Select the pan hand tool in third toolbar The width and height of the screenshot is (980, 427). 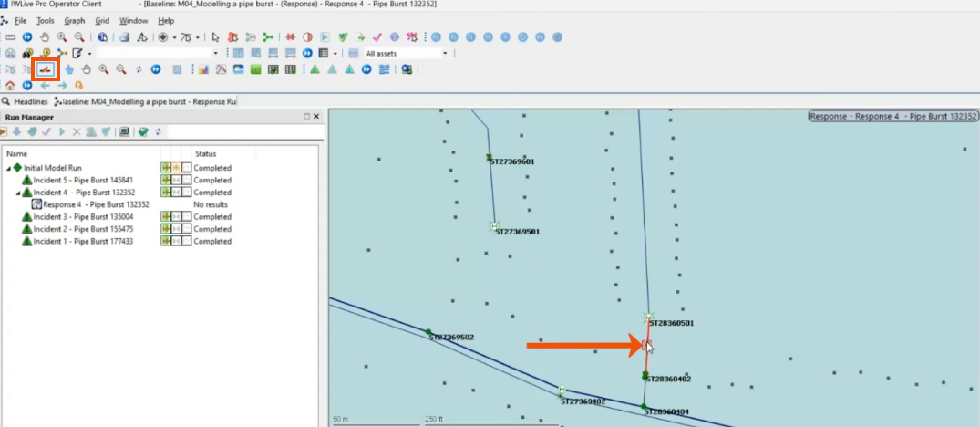coord(87,69)
